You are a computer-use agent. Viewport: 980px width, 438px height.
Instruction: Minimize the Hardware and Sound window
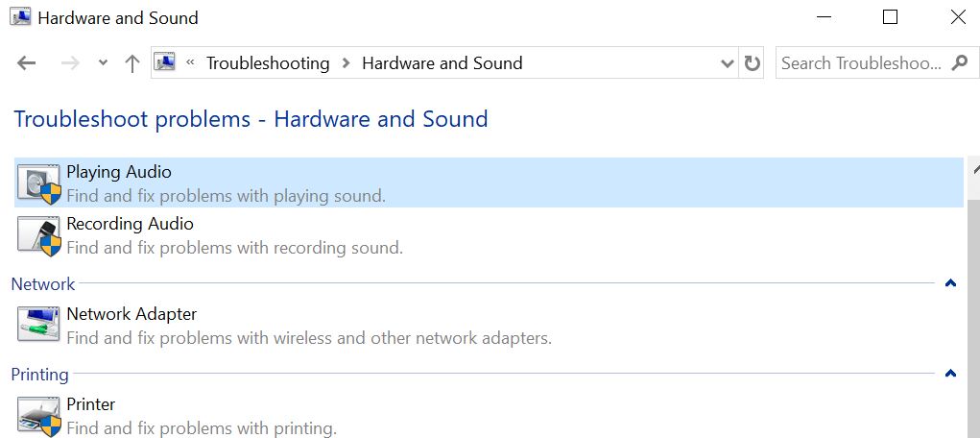824,17
